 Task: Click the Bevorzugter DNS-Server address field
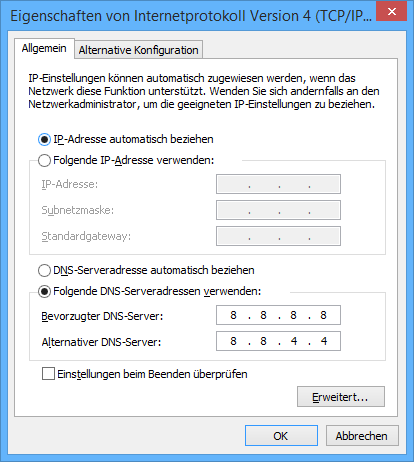pos(278,315)
